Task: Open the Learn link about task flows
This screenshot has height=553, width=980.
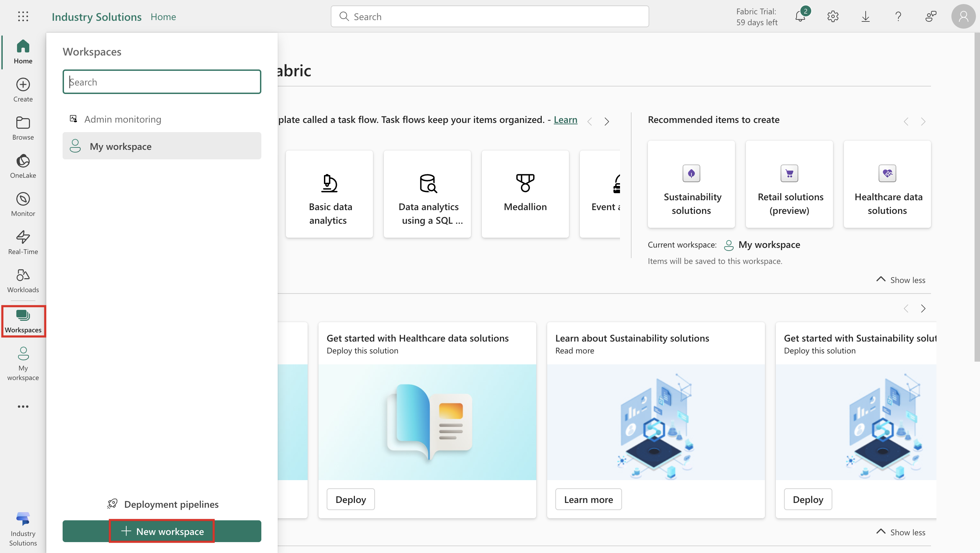Action: (x=565, y=120)
